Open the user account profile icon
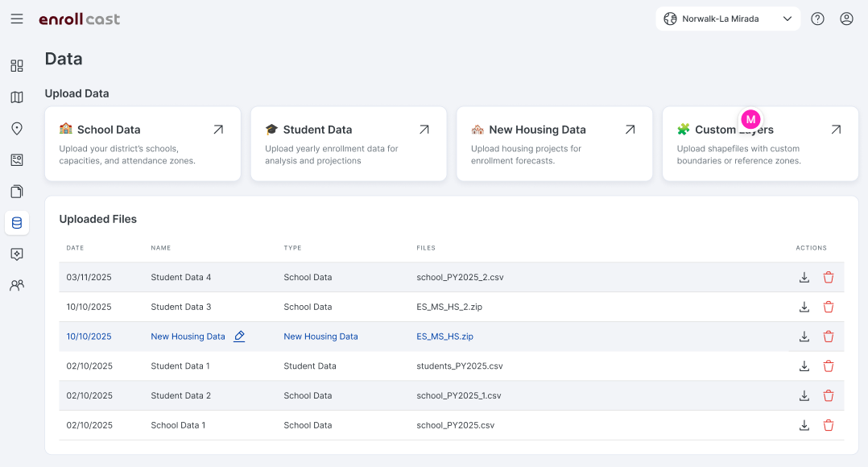 tap(846, 19)
